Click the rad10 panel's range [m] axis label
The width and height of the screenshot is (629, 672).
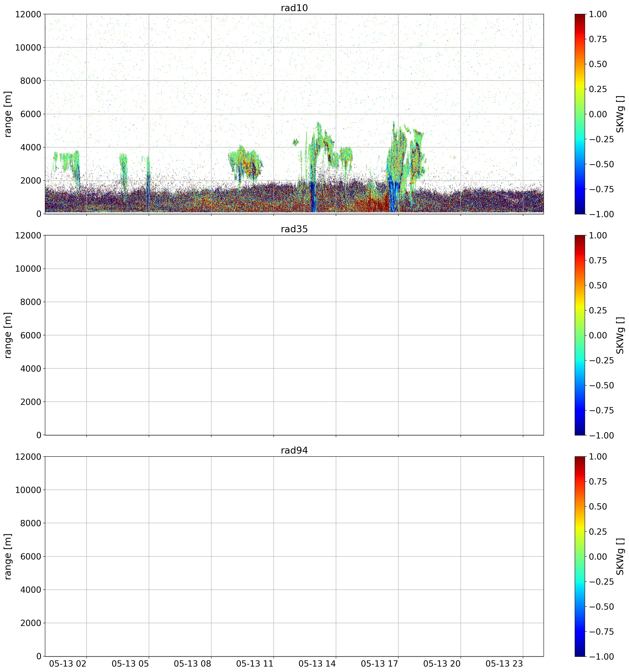tap(8, 114)
